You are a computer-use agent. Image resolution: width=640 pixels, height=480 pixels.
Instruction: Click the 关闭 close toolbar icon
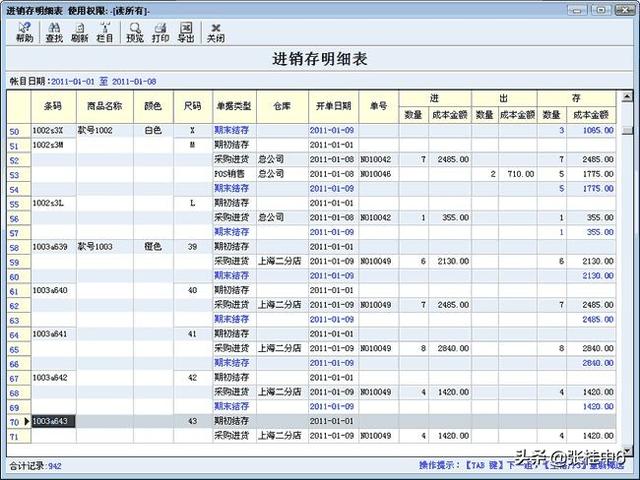[x=216, y=32]
